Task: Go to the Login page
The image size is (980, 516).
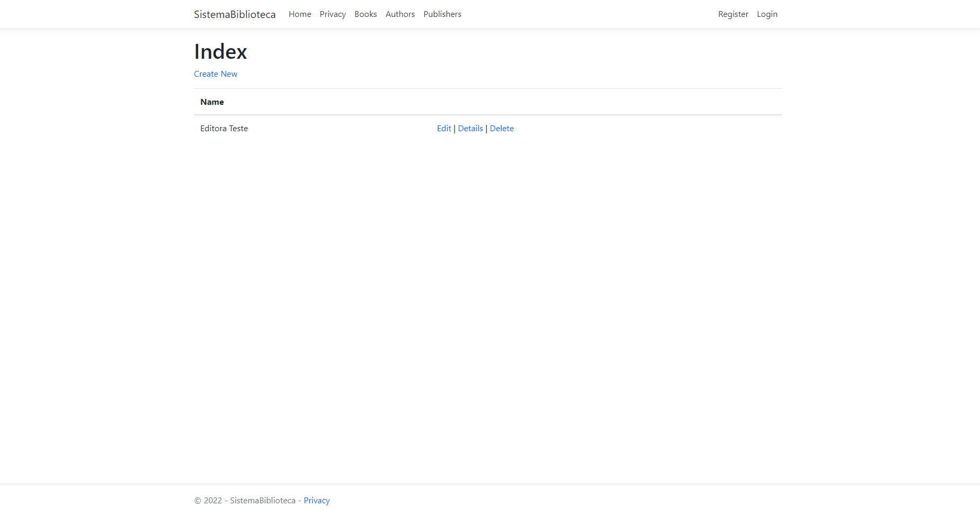Action: pyautogui.click(x=767, y=14)
